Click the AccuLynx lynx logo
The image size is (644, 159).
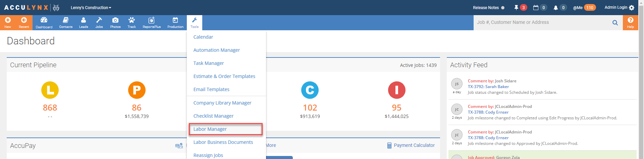(56, 7)
